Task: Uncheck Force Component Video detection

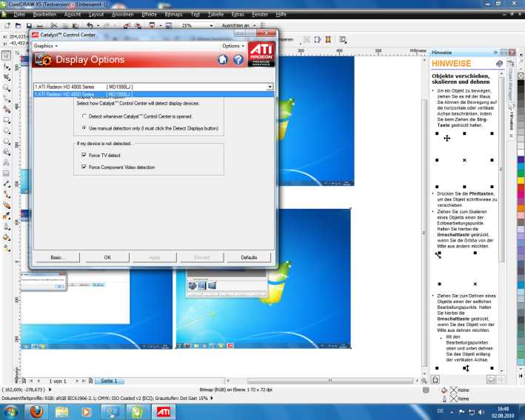Action: (84, 167)
